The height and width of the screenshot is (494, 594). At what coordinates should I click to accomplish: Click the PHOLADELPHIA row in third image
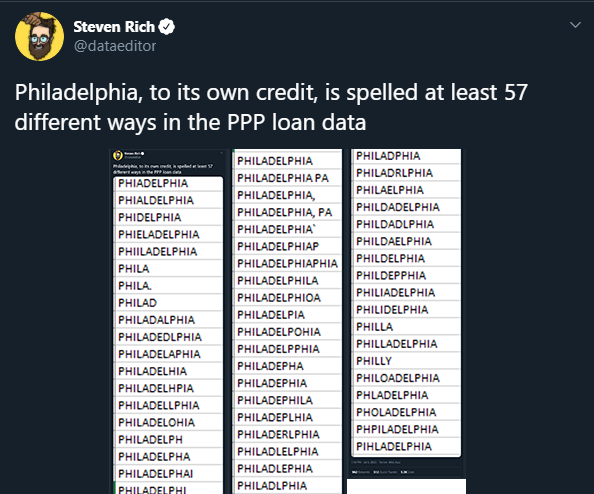coord(406,412)
